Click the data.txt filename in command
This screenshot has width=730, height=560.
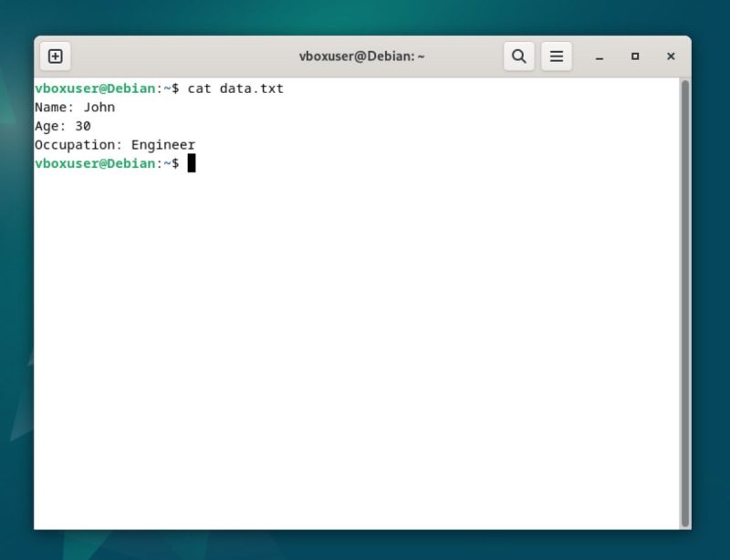tap(251, 88)
